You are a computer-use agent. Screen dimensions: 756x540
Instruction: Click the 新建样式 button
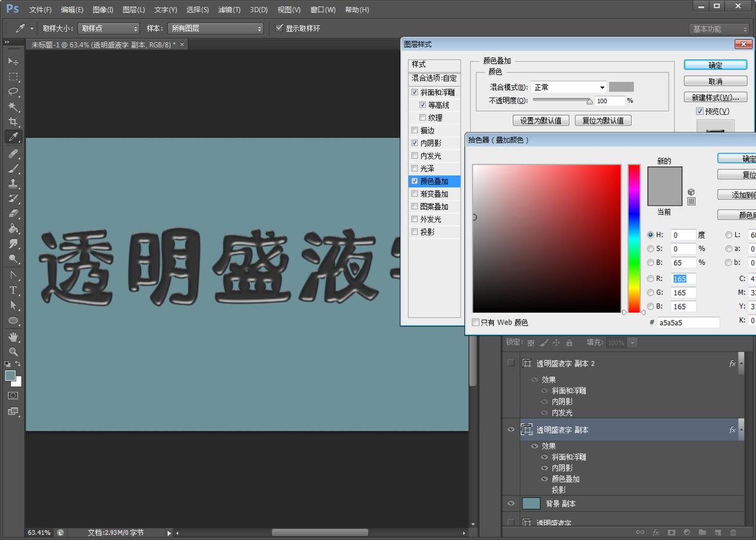click(715, 96)
